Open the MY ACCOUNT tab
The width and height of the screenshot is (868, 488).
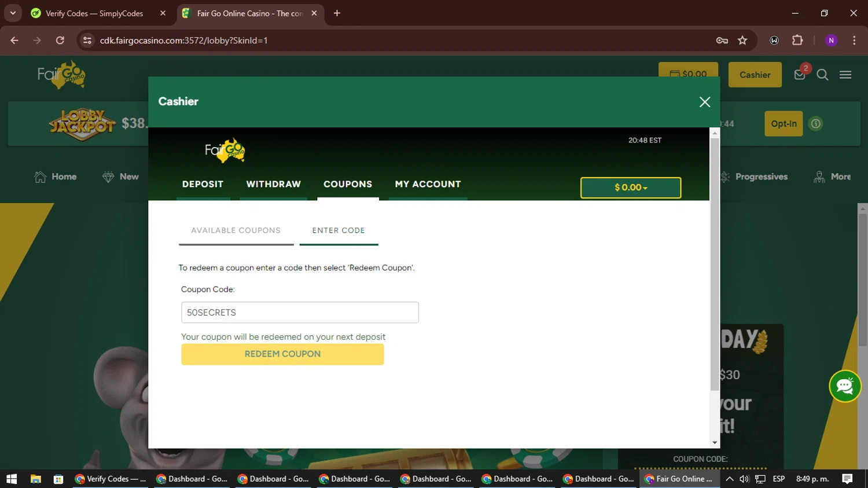428,184
